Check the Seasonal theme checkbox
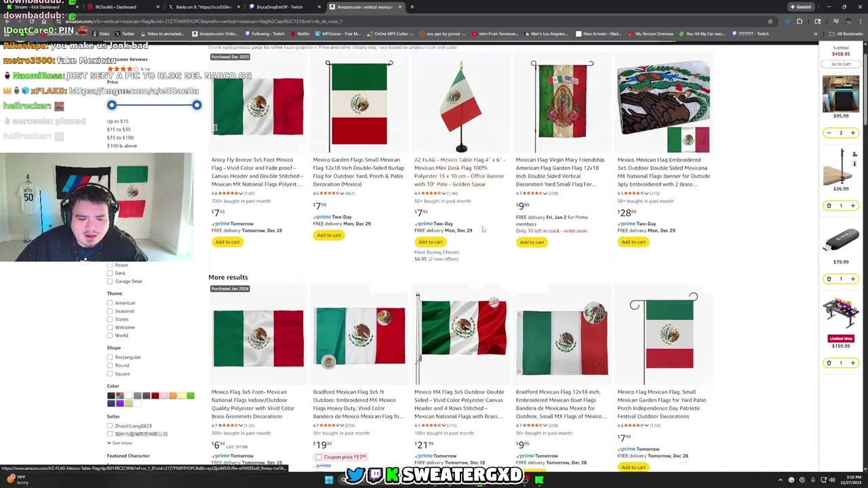This screenshot has height=488, width=868. 110,311
